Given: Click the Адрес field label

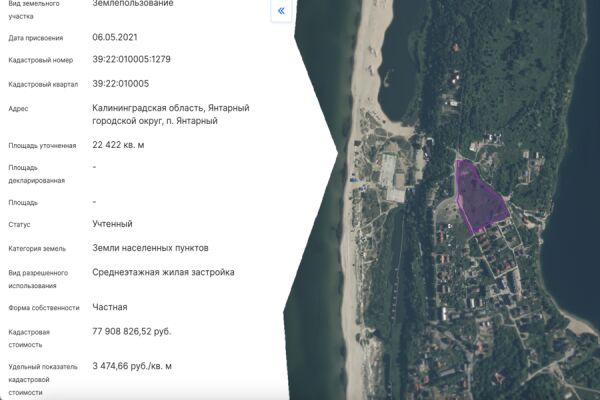Looking at the screenshot, I should [19, 108].
